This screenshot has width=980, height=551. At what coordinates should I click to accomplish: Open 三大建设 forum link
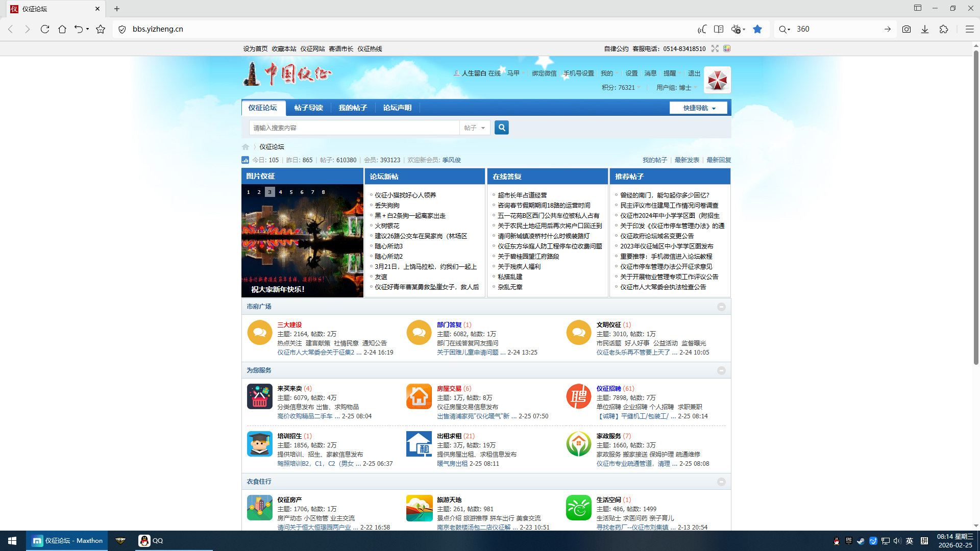point(289,325)
